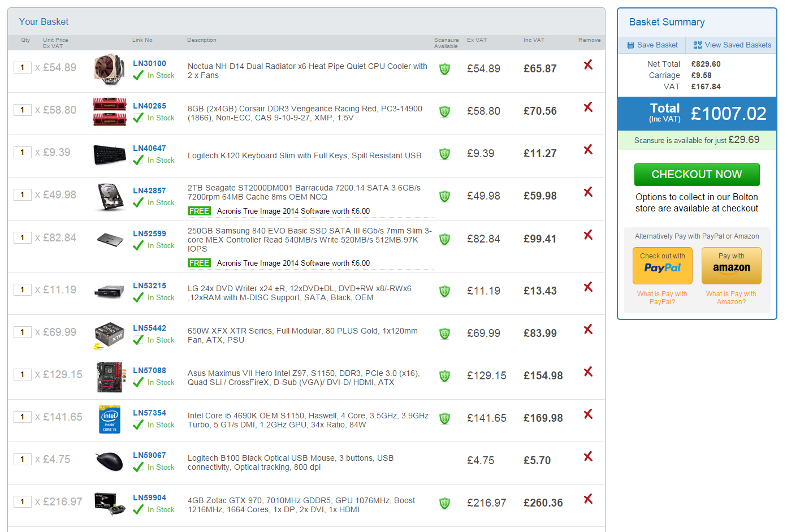Remove the Logitech K120 Keyboard item
Image resolution: width=787 pixels, height=532 pixels.
click(x=588, y=150)
